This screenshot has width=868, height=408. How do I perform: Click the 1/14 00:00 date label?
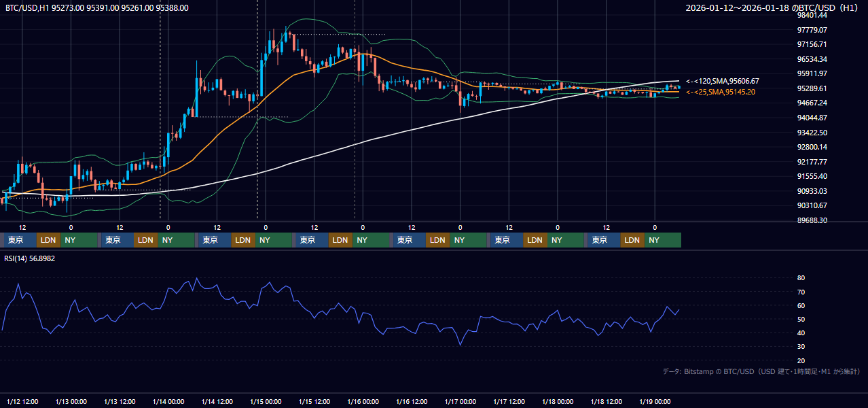168,401
